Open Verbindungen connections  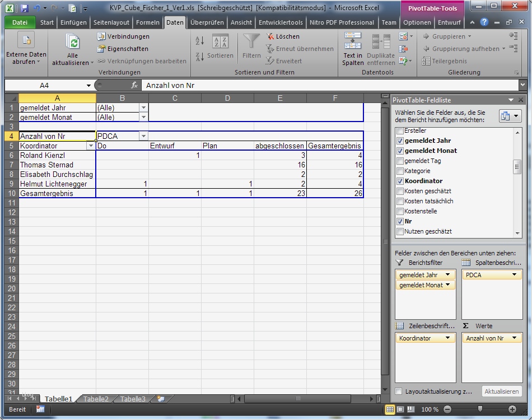click(x=124, y=36)
